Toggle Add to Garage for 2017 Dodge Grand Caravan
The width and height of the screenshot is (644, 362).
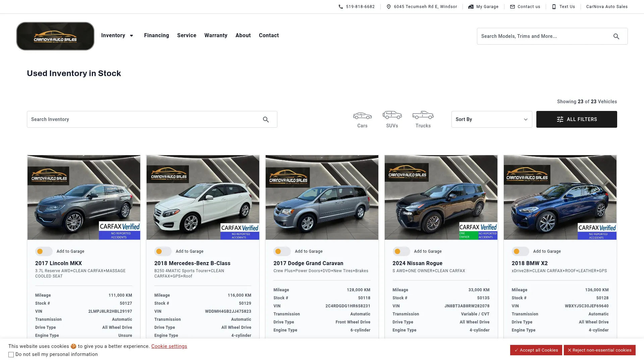click(282, 251)
